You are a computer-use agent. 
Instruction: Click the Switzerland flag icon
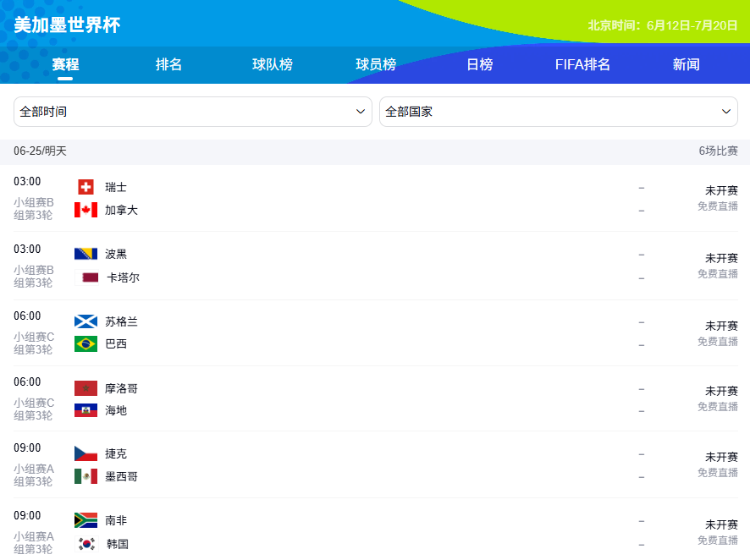tap(86, 187)
